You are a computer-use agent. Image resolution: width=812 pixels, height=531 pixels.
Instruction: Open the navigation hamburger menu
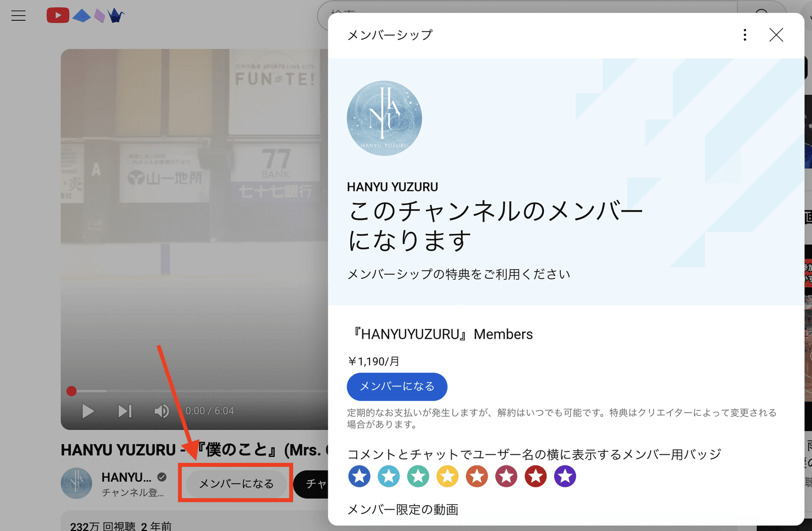[x=18, y=15]
